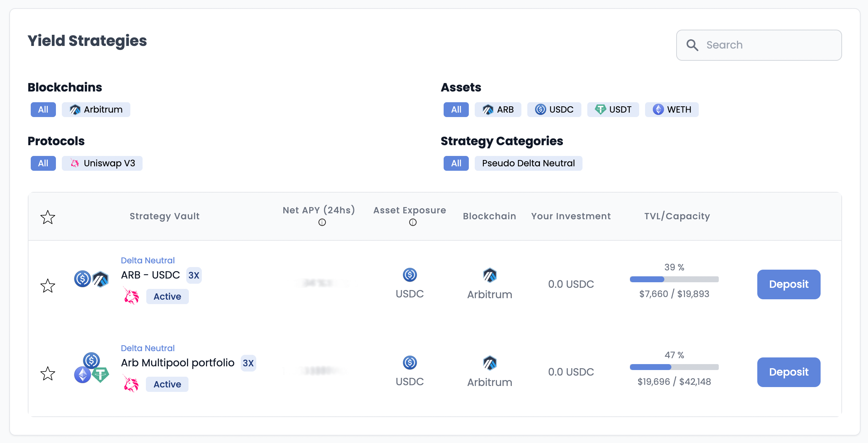Deposit into Arb Multipool portfolio
Image resolution: width=868 pixels, height=443 pixels.
point(788,372)
